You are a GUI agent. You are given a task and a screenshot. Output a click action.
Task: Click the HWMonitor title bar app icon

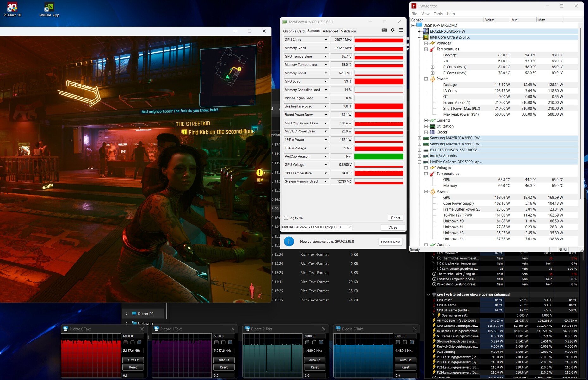(414, 6)
